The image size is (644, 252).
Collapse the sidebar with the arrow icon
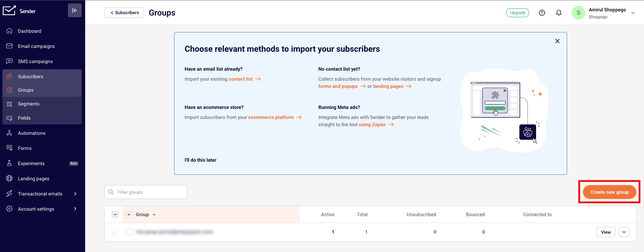click(75, 10)
